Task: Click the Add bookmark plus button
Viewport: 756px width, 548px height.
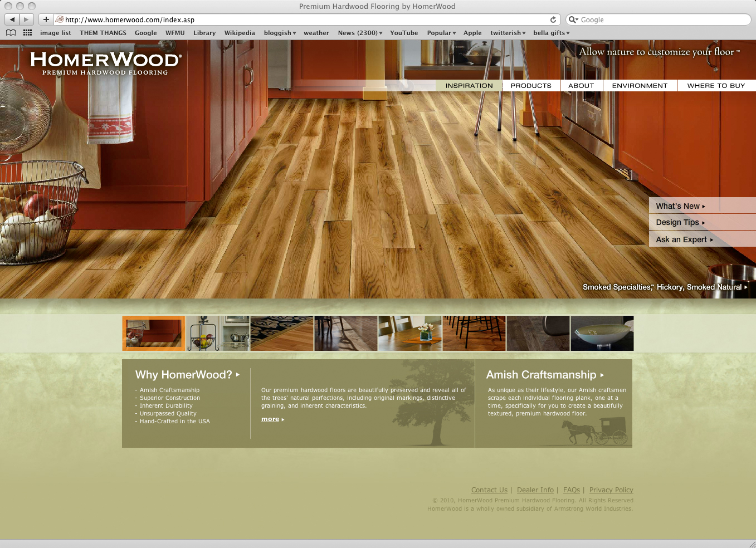Action: pos(46,19)
